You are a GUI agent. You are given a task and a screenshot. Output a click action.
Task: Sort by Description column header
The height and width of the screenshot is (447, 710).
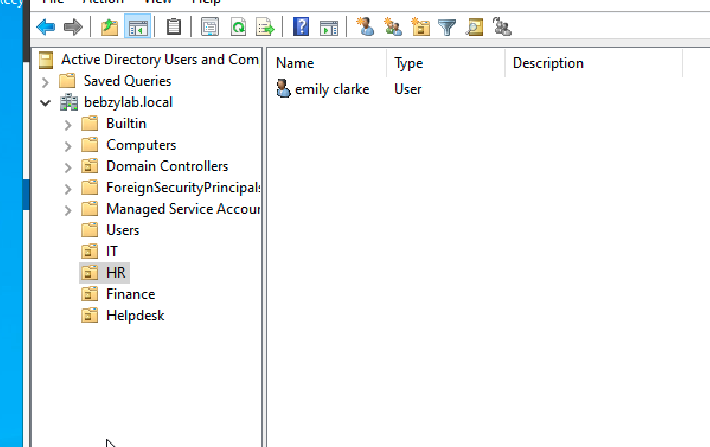click(594, 63)
